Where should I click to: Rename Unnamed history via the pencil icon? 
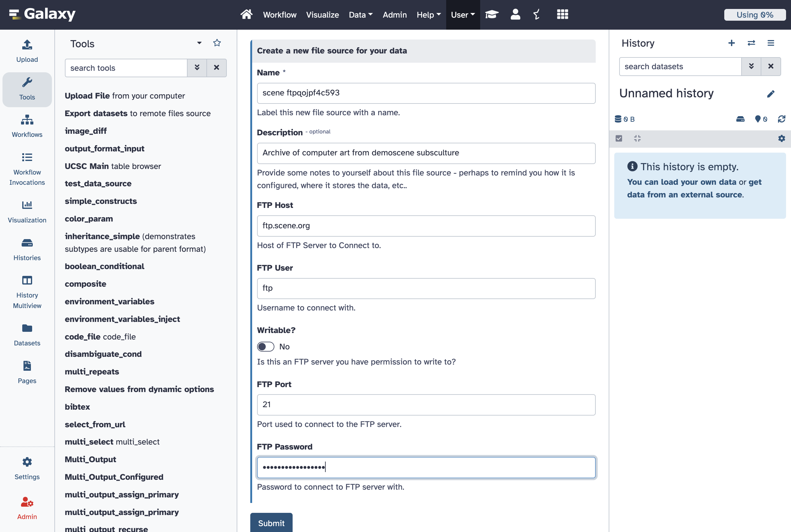point(771,94)
